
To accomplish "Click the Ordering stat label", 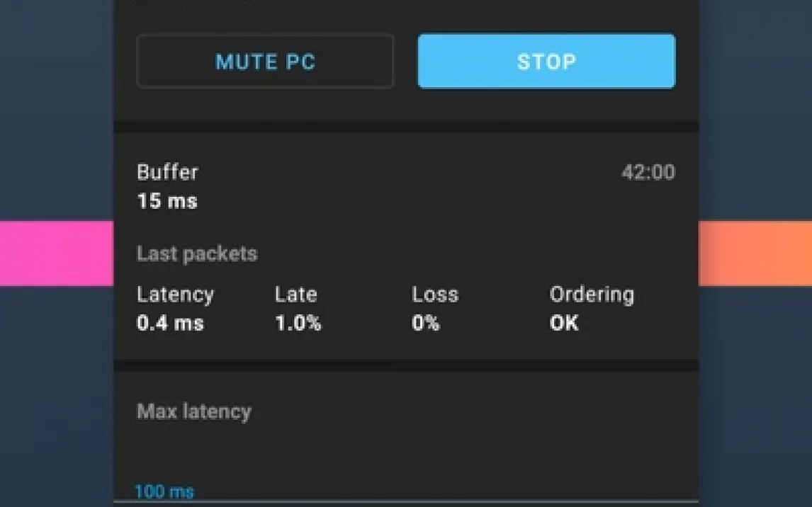I will (x=592, y=295).
